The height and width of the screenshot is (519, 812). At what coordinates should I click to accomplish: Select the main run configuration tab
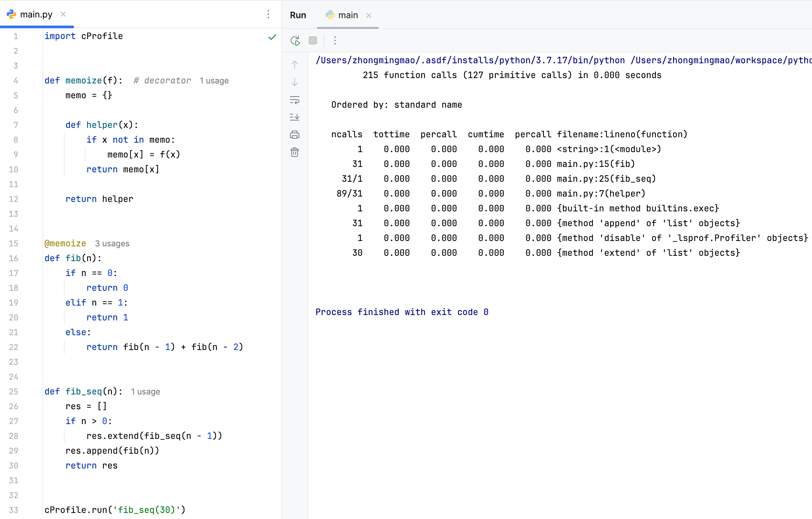tap(348, 15)
